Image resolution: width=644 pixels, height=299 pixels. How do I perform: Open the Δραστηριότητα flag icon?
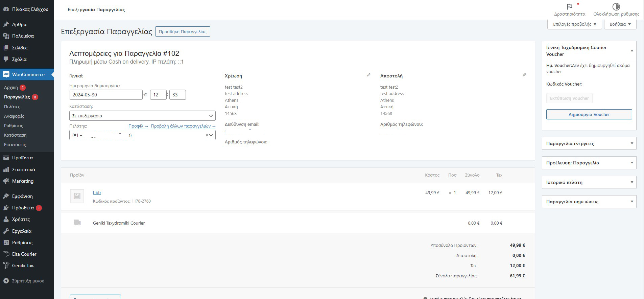pos(569,7)
